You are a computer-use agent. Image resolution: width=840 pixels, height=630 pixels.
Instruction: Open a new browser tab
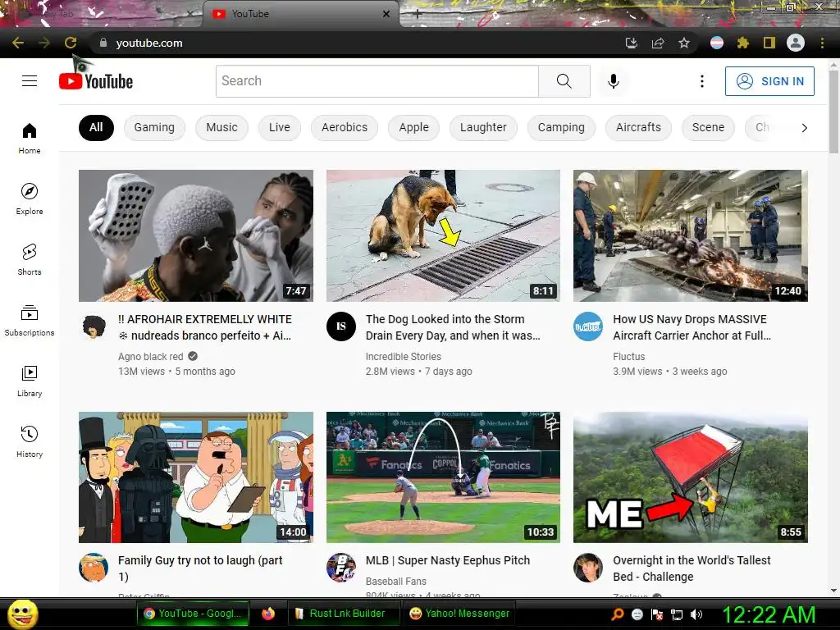tap(418, 14)
